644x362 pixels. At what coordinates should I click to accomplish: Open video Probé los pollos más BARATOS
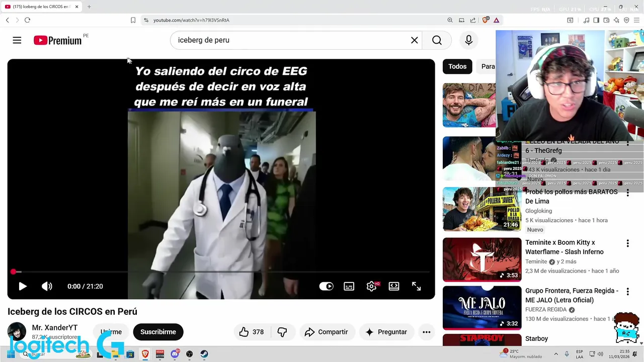coord(572,197)
